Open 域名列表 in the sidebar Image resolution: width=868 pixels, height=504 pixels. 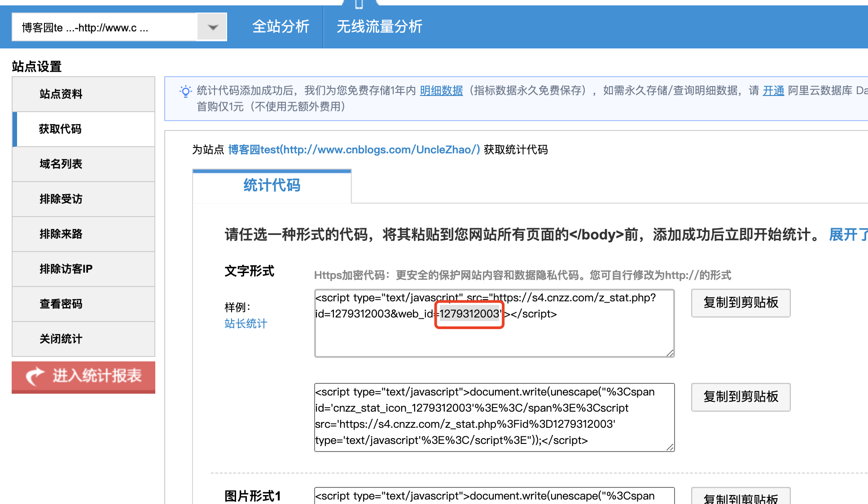click(x=83, y=164)
